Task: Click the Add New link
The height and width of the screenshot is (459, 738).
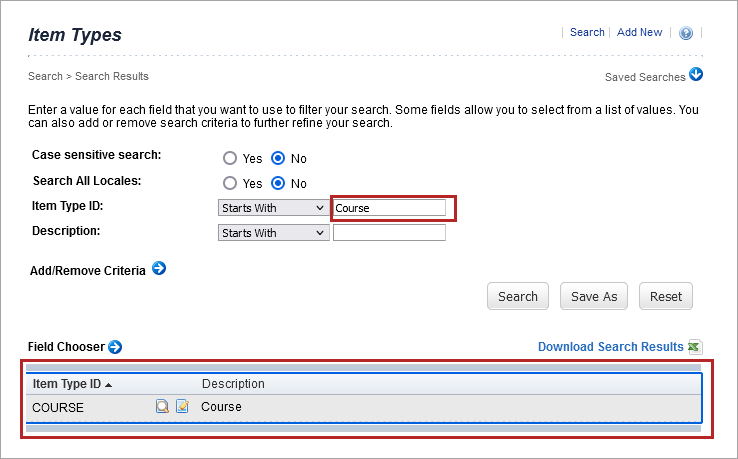Action: (639, 32)
